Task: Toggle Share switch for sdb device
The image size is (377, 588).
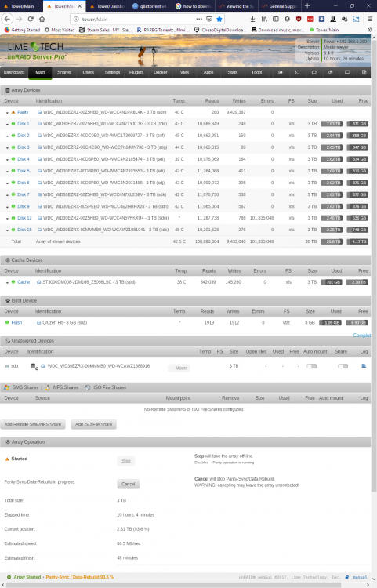Action: coord(343,366)
